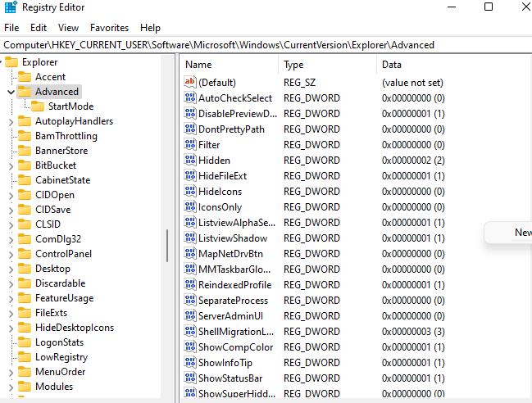Click the (value not set) data cell
The width and height of the screenshot is (532, 403).
point(412,83)
